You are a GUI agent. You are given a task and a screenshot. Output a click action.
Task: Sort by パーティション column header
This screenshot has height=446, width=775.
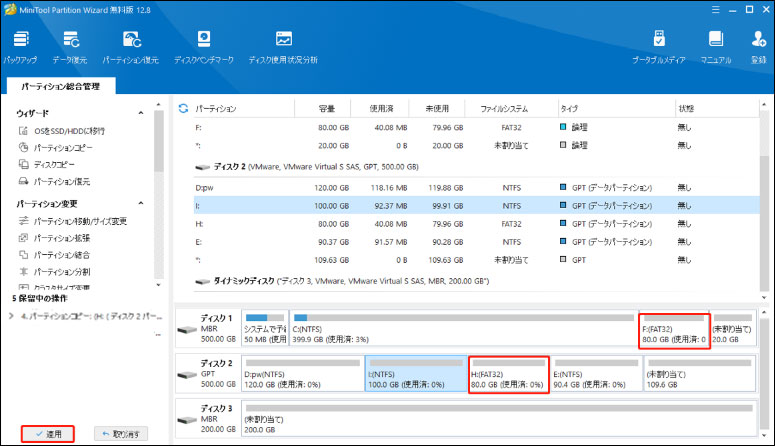[x=215, y=108]
